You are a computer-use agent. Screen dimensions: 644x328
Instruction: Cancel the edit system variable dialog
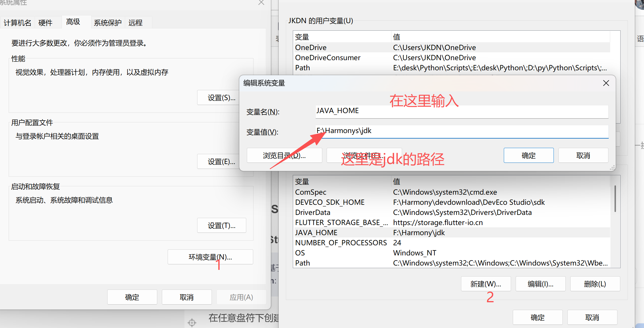point(583,156)
